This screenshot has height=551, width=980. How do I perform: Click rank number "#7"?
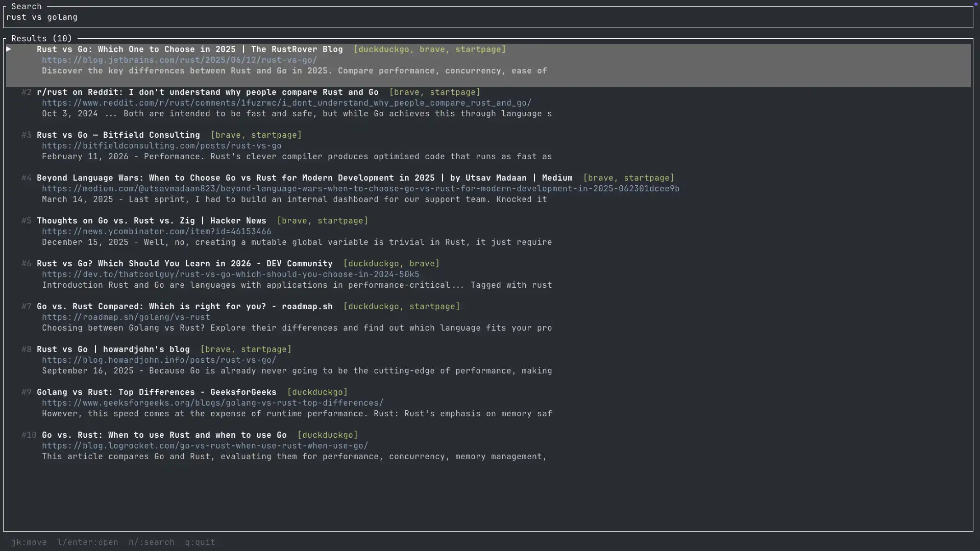pos(27,307)
